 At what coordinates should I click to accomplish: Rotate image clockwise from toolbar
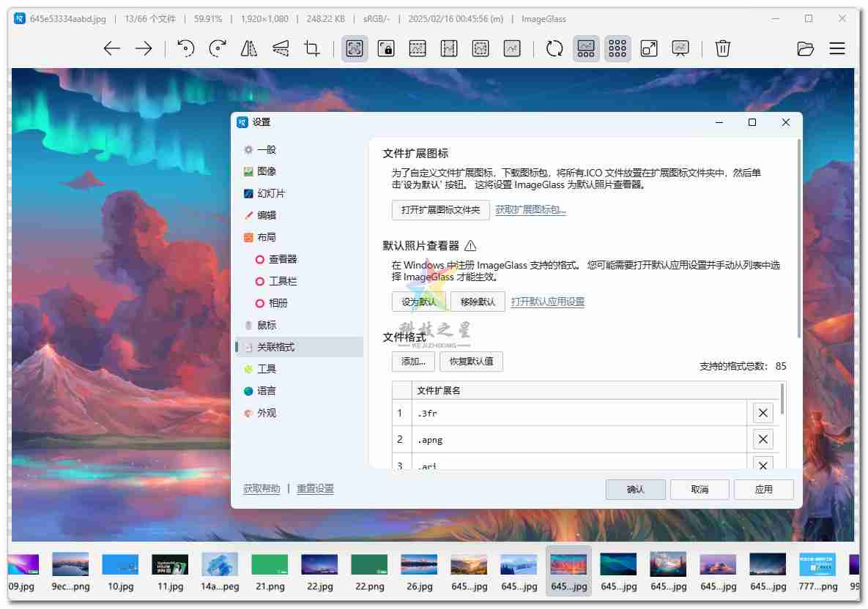coord(218,49)
